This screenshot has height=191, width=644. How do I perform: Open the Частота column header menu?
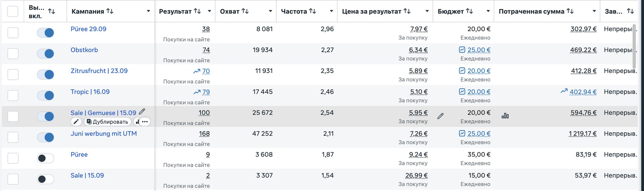(331, 11)
